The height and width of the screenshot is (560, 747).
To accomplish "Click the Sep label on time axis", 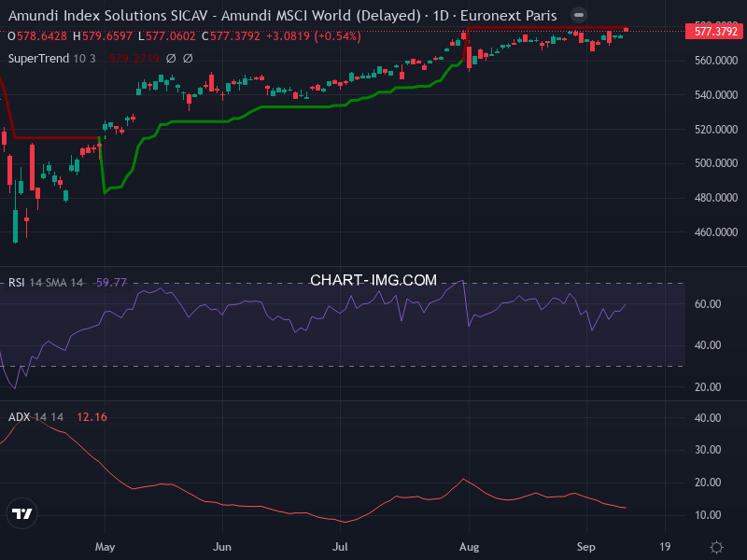I will click(x=586, y=547).
